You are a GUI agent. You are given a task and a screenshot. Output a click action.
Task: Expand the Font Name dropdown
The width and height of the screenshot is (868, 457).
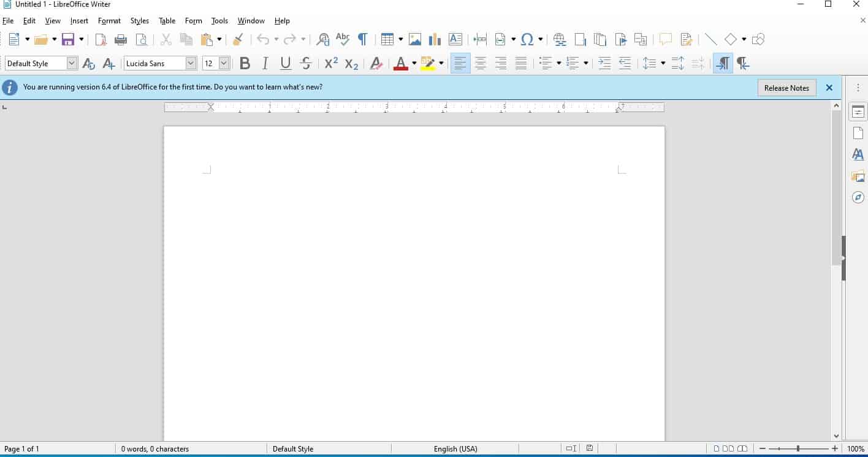(191, 63)
